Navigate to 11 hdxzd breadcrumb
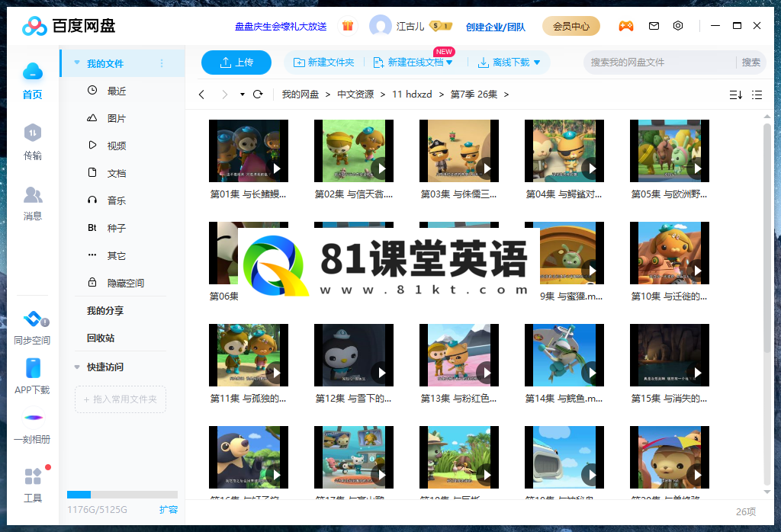This screenshot has height=532, width=781. tap(412, 95)
